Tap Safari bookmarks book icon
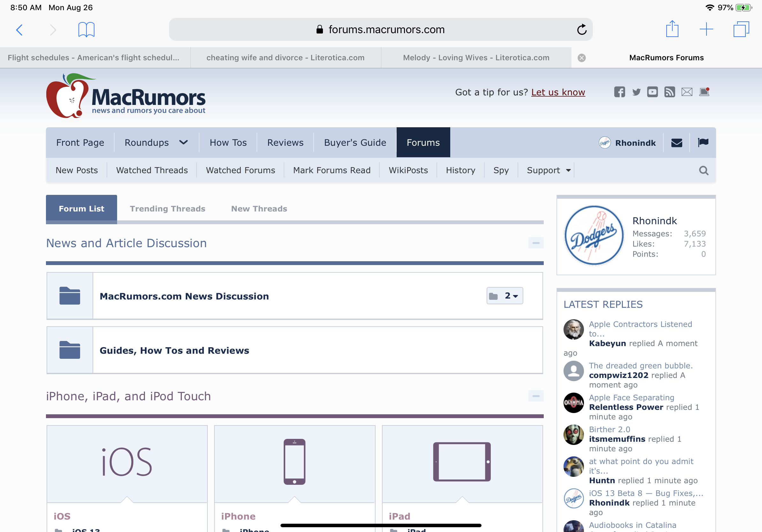The image size is (762, 532). pos(86,30)
